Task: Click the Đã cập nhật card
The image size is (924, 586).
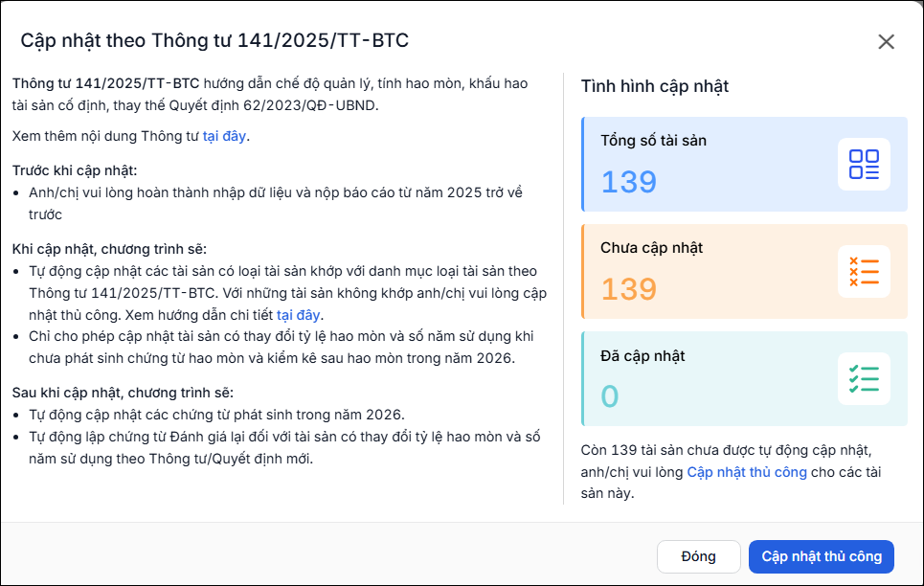Action: coord(744,378)
